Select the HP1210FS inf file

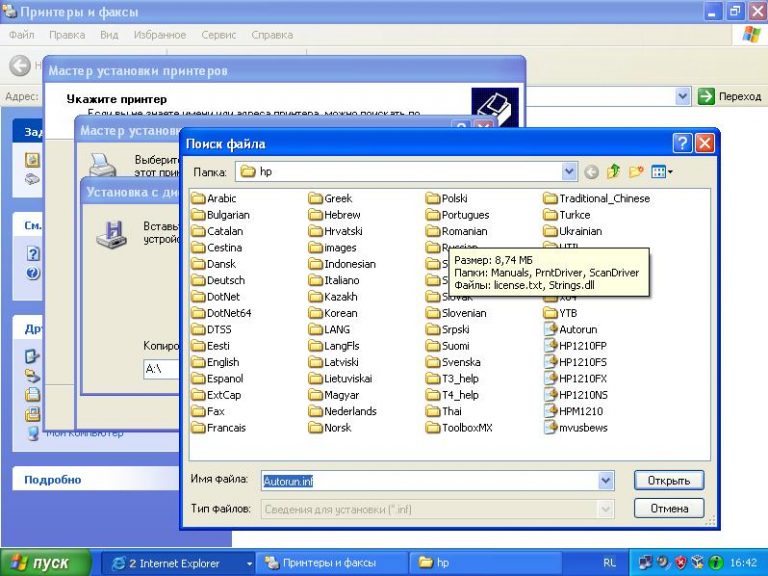(576, 362)
